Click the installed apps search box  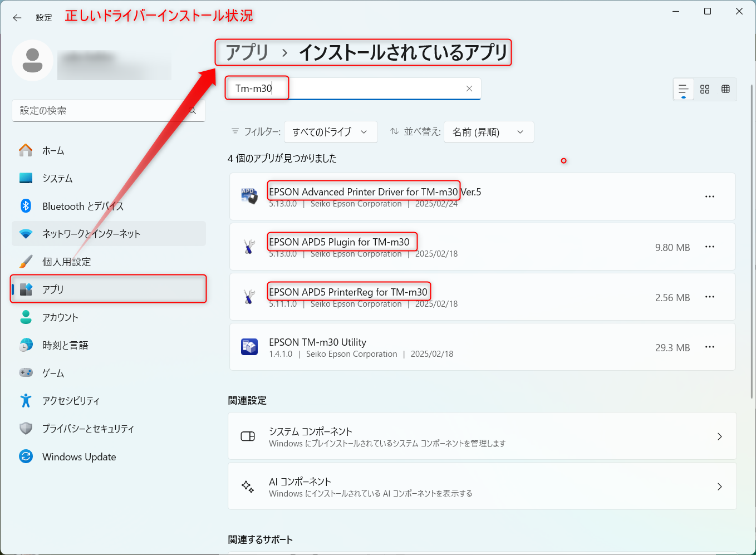(x=353, y=89)
